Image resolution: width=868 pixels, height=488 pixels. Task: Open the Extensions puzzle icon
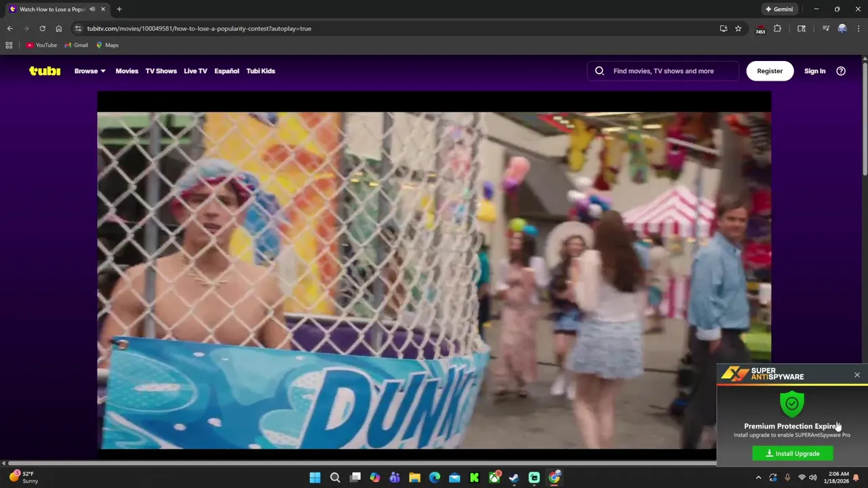(x=778, y=28)
